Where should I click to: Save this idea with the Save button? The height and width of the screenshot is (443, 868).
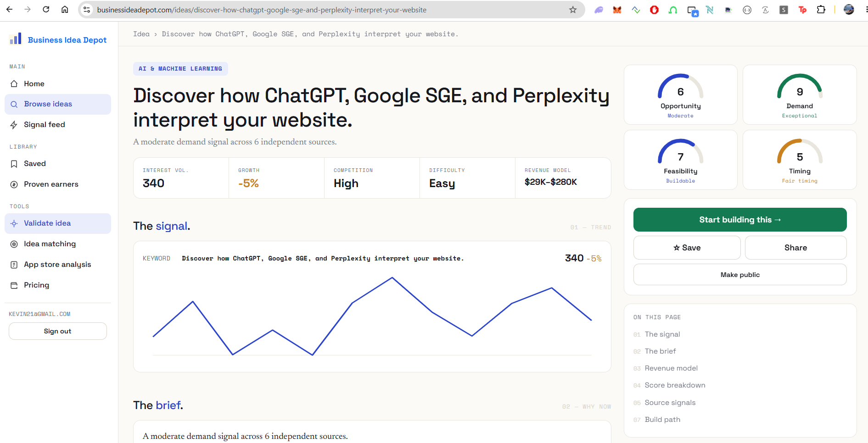[687, 248]
